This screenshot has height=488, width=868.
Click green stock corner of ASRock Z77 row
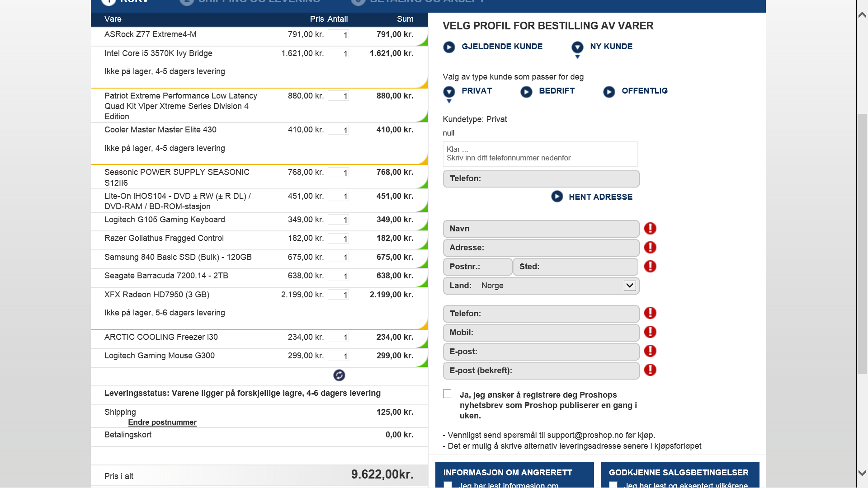point(424,42)
